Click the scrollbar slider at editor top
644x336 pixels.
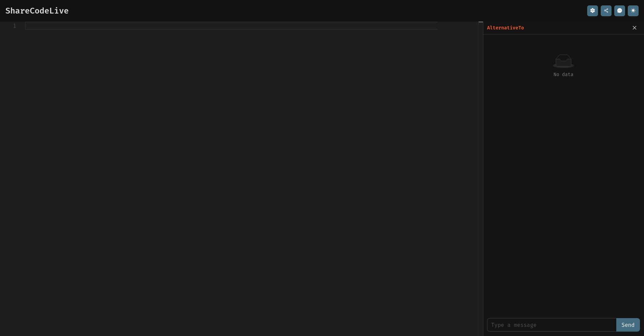point(481,22)
